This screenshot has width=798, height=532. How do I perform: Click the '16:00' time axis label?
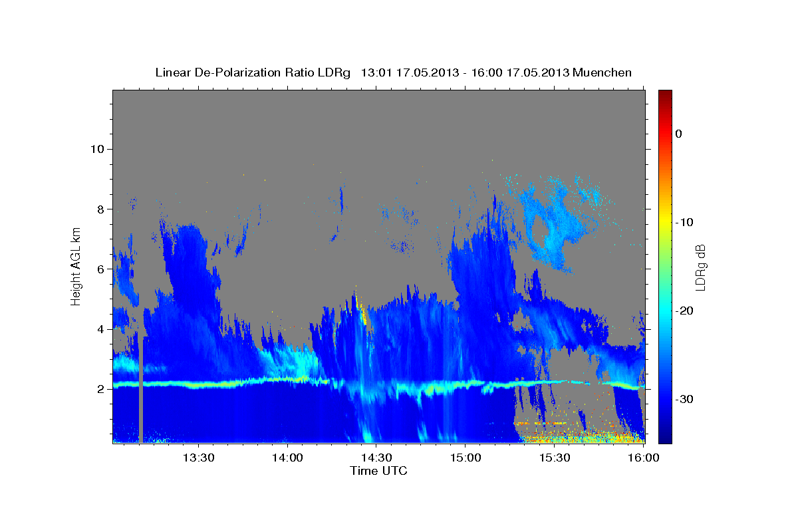click(643, 459)
